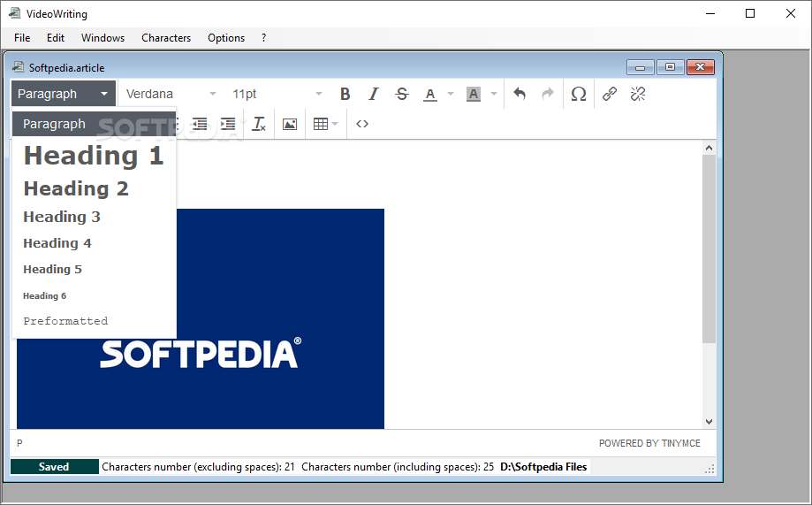Open the Windows menu
Image resolution: width=812 pixels, height=505 pixels.
[103, 38]
